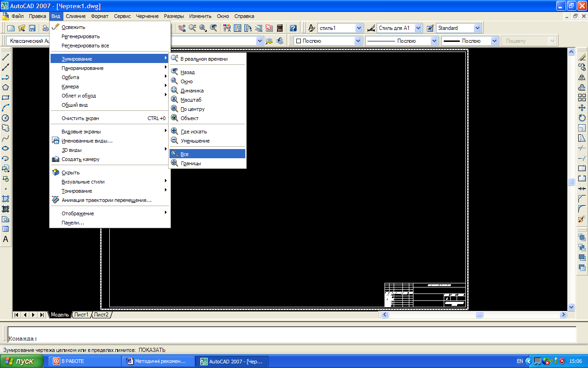The height and width of the screenshot is (368, 588).
Task: Choose Создать камеру menu entry
Action: coord(110,159)
